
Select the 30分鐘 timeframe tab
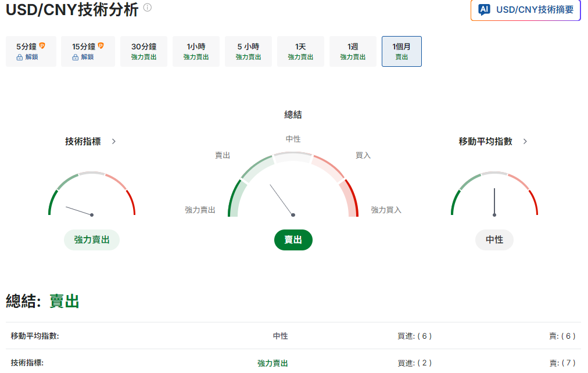(x=144, y=51)
